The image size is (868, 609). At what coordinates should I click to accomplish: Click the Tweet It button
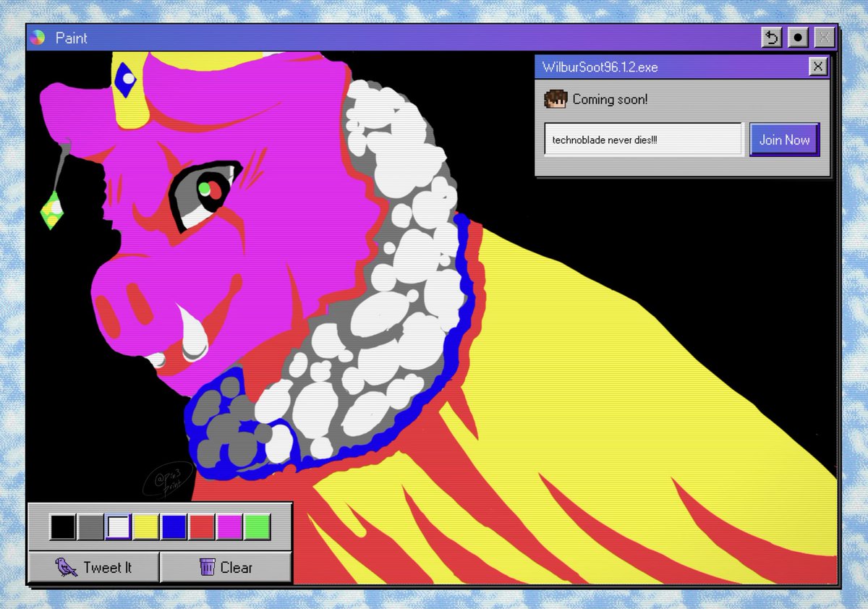click(94, 567)
